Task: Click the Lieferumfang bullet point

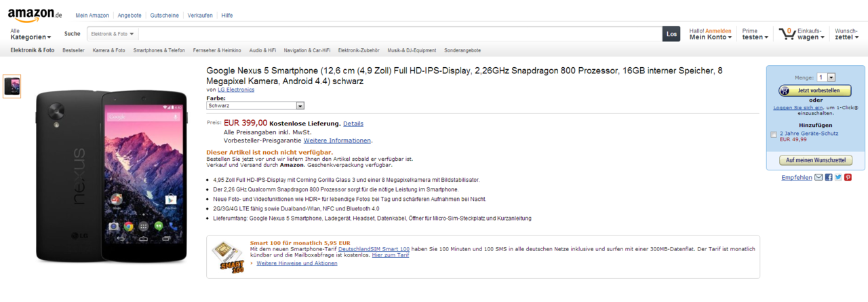Action: [372, 219]
